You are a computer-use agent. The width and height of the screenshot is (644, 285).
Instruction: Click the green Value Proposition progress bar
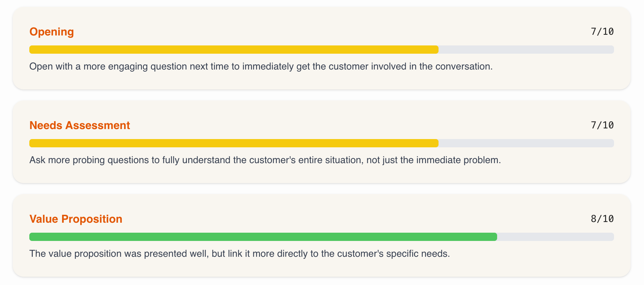click(263, 237)
